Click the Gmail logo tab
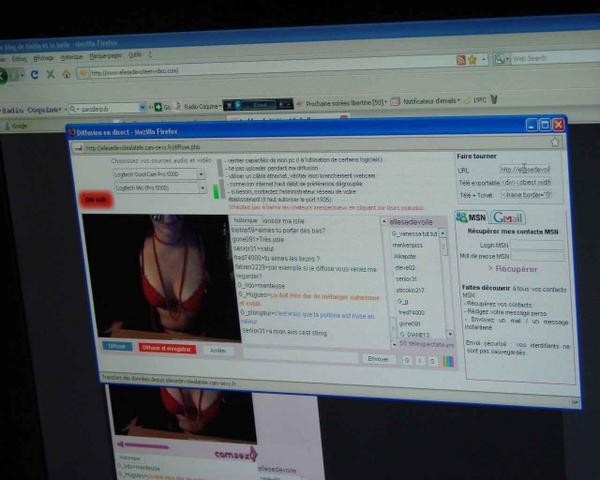The image size is (600, 480). (508, 217)
